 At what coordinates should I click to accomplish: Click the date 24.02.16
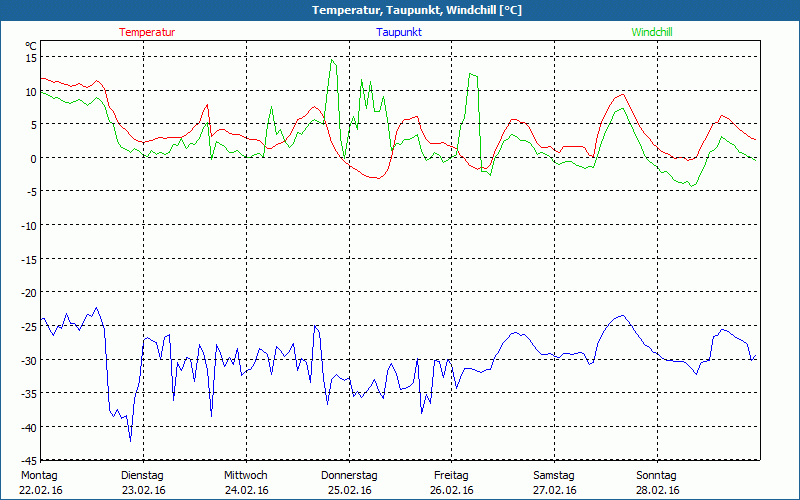click(x=247, y=490)
